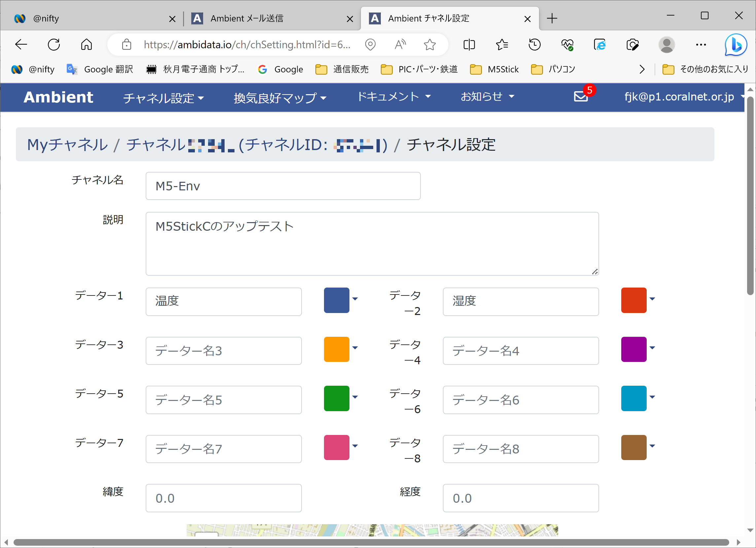Image resolution: width=756 pixels, height=548 pixels.
Task: Open the browser profile avatar
Action: coord(667,44)
